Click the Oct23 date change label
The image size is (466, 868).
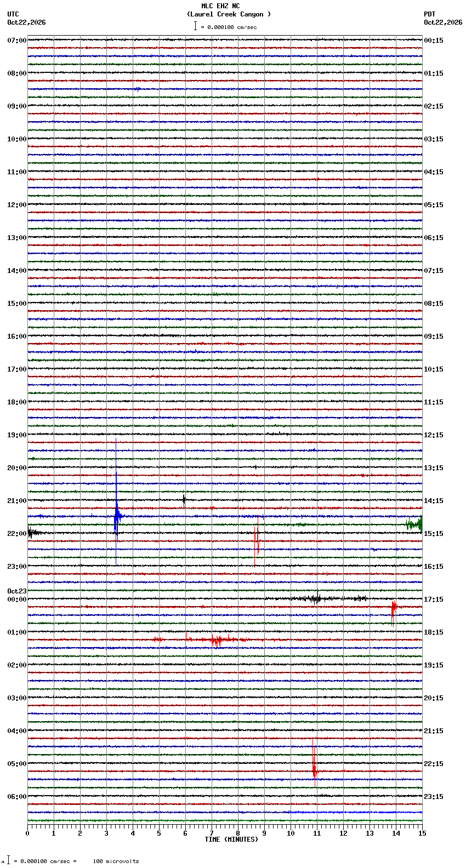point(17,591)
